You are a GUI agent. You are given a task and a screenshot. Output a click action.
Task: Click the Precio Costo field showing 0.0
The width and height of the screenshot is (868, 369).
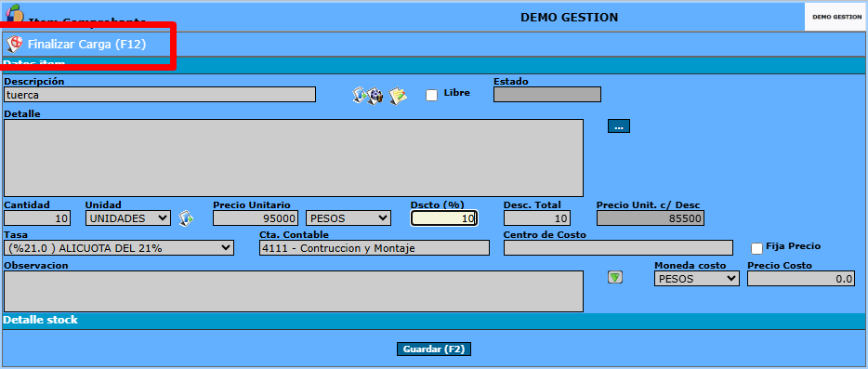[801, 278]
